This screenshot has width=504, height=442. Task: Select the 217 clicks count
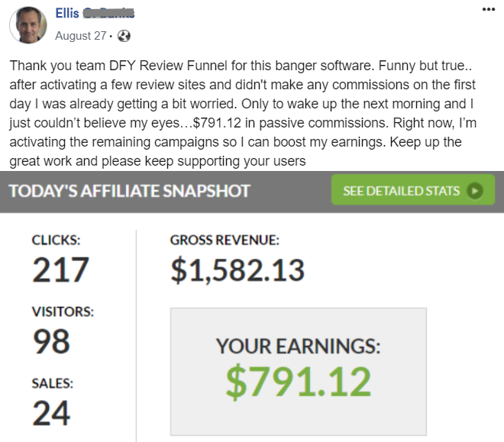(x=61, y=269)
